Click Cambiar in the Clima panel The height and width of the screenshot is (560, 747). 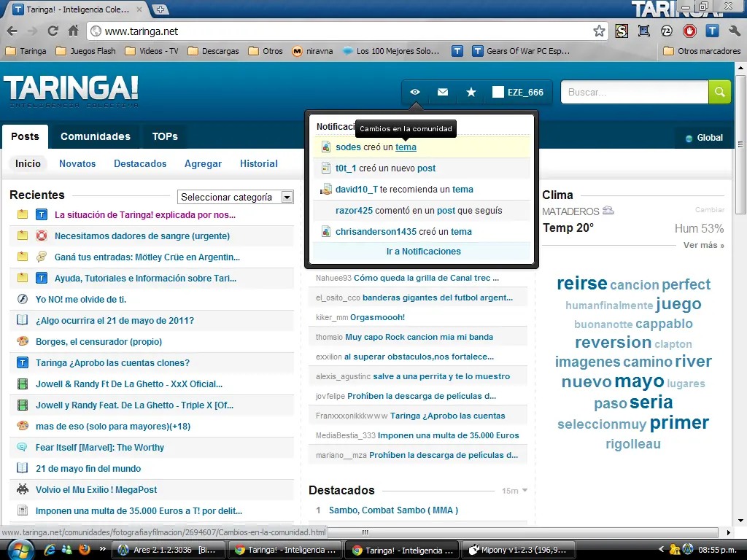[709, 209]
